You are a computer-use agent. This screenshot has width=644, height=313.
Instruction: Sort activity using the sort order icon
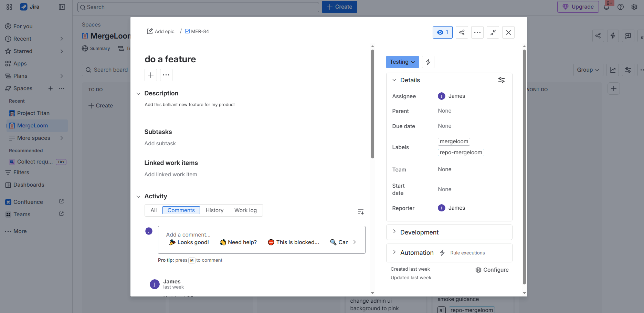(361, 212)
